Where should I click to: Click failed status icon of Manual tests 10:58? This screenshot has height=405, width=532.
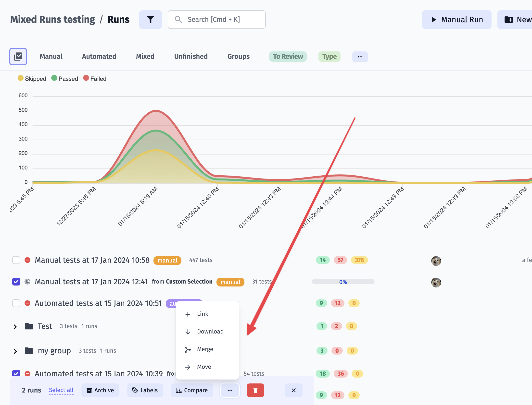coord(27,260)
